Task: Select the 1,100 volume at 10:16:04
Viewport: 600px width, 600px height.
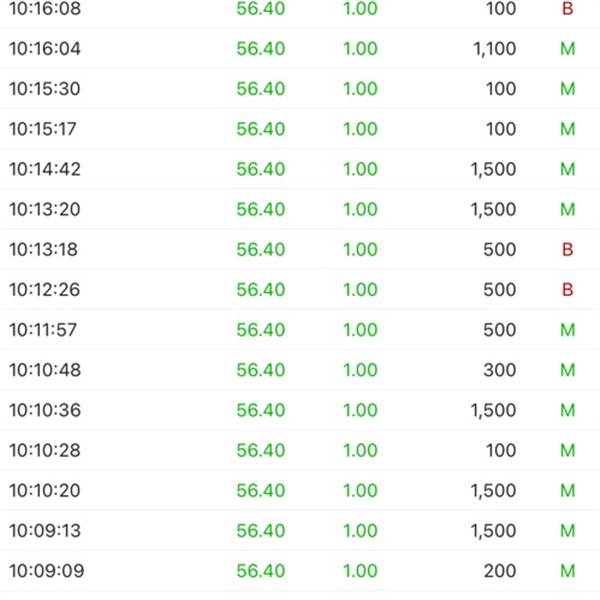Action: (495, 49)
